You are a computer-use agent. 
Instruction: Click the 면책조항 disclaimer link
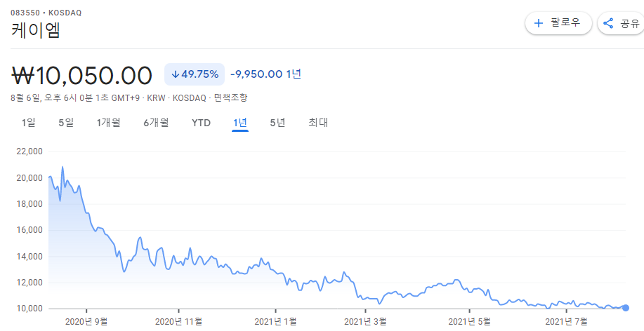(231, 97)
